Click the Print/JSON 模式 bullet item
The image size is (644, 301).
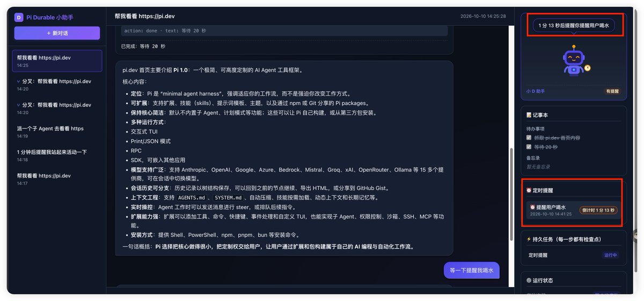[151, 141]
